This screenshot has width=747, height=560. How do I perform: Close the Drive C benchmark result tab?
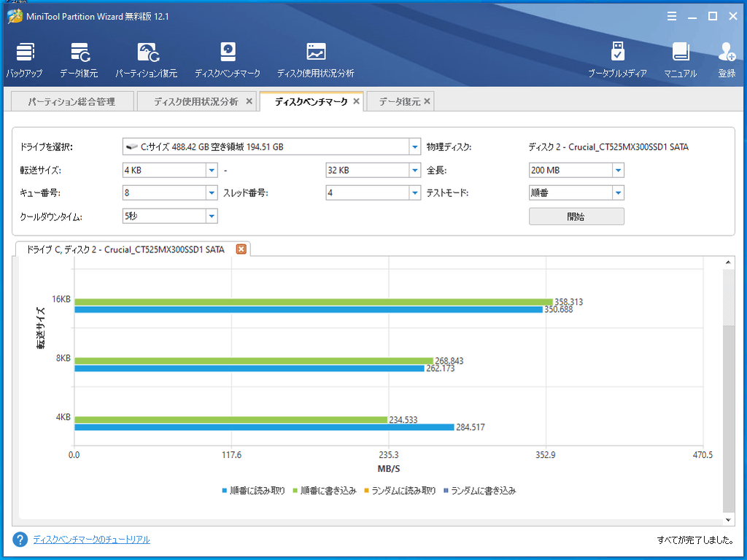click(x=241, y=249)
